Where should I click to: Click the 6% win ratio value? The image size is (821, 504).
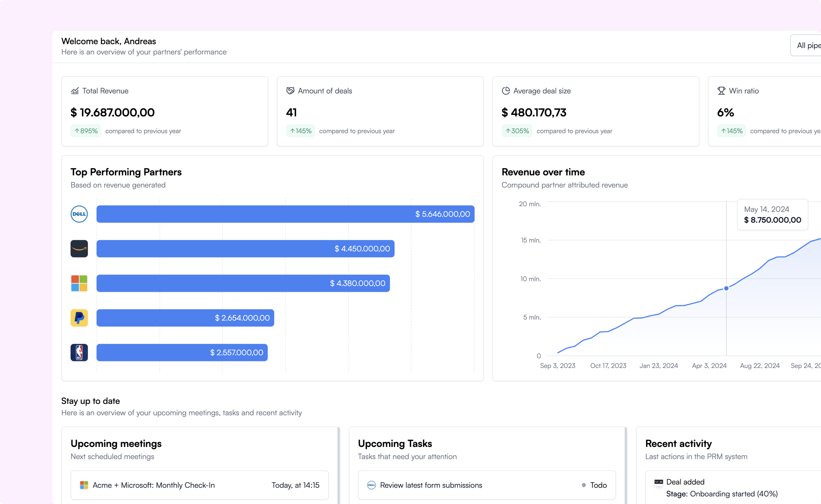[726, 113]
